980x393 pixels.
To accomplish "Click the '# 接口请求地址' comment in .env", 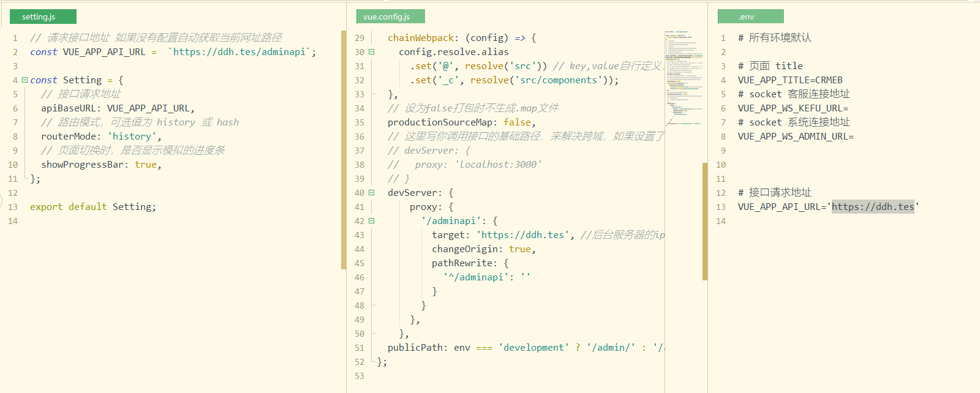I will 774,193.
